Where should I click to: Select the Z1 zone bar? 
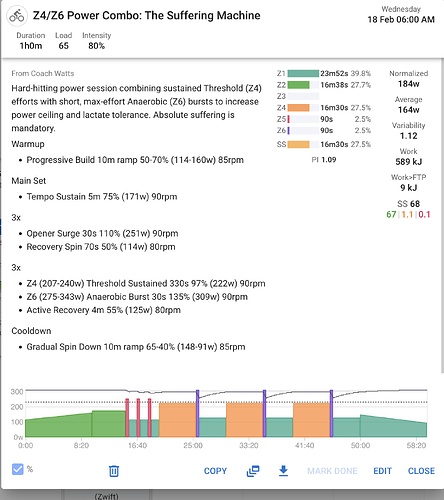click(x=303, y=73)
